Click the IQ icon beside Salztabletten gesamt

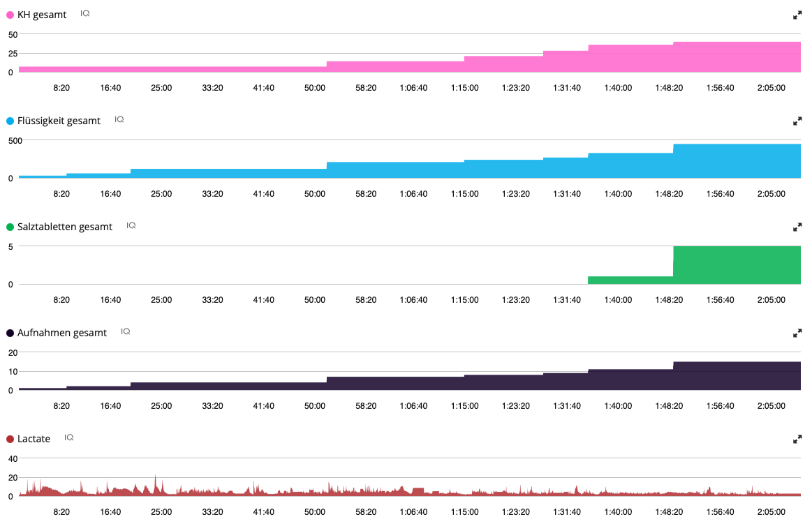tap(131, 225)
